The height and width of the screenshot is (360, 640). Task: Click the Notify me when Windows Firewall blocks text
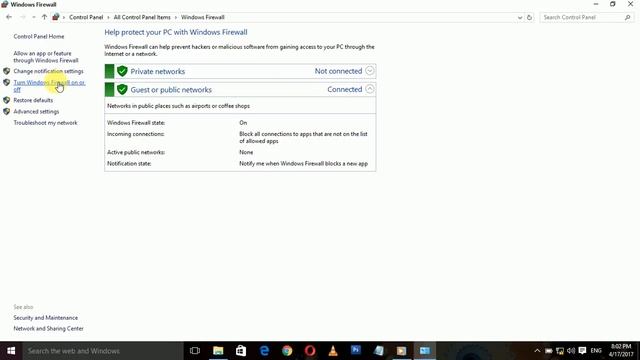pyautogui.click(x=303, y=164)
